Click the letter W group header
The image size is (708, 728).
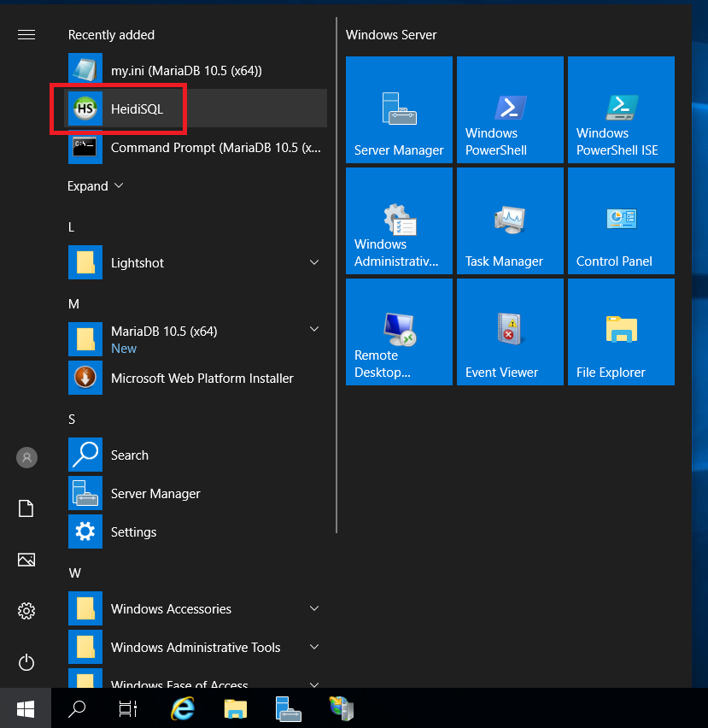[x=74, y=573]
